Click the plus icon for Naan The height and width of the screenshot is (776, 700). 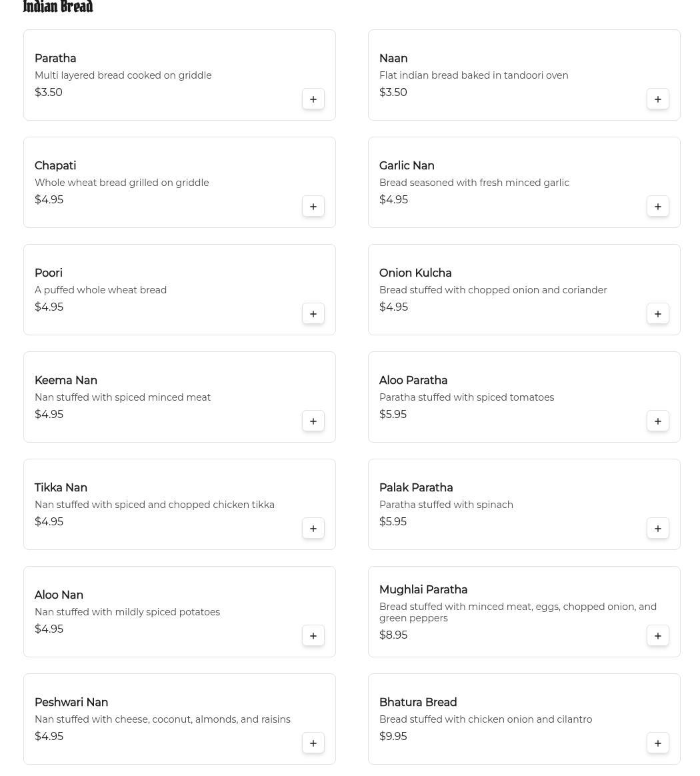657,99
